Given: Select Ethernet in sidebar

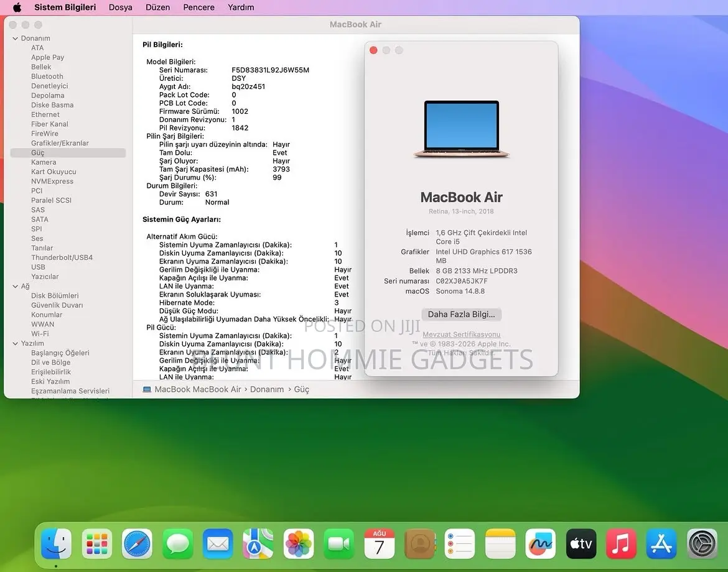Looking at the screenshot, I should 45,114.
